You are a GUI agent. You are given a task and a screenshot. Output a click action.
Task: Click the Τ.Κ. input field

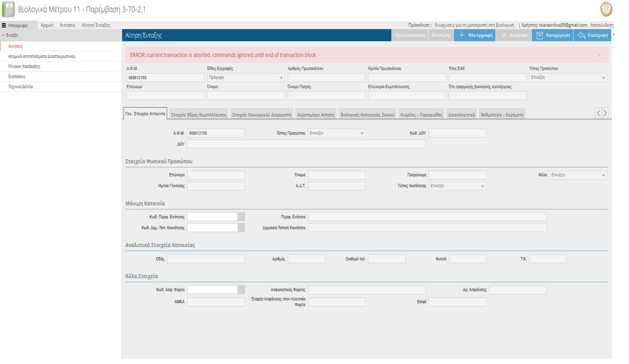pos(548,258)
